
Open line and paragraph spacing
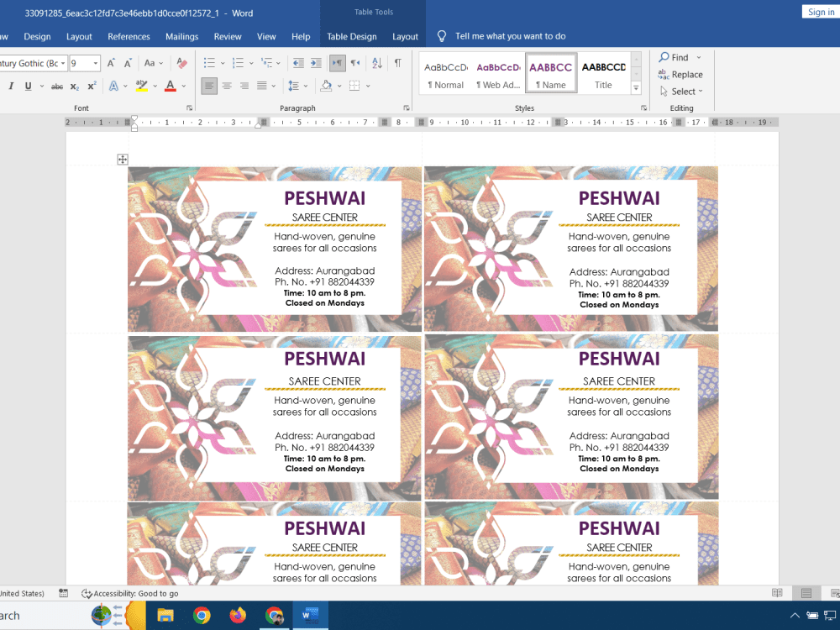[x=293, y=86]
